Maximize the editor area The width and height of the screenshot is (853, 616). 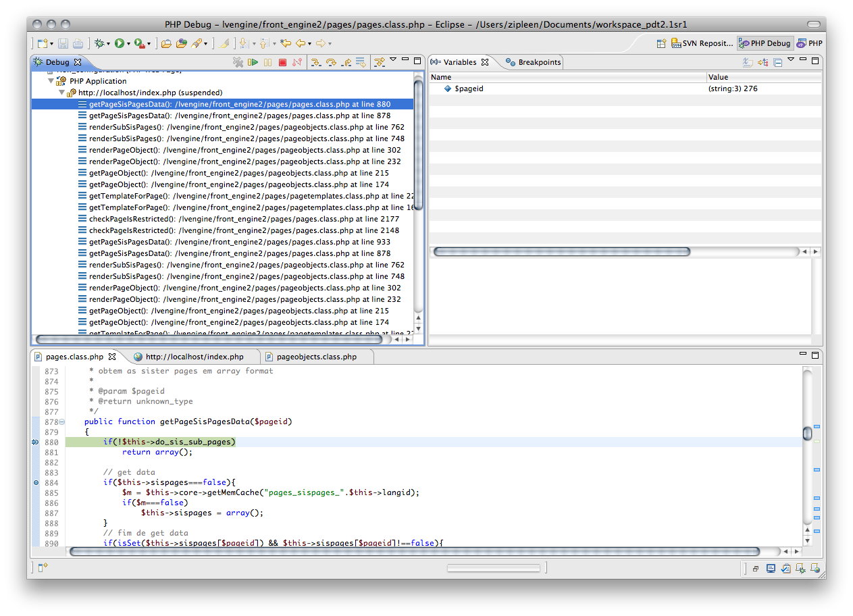816,355
